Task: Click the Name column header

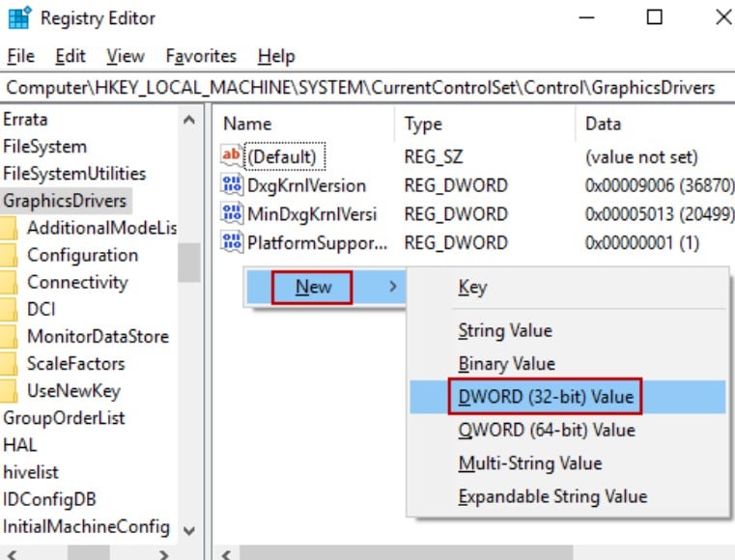Action: [247, 125]
